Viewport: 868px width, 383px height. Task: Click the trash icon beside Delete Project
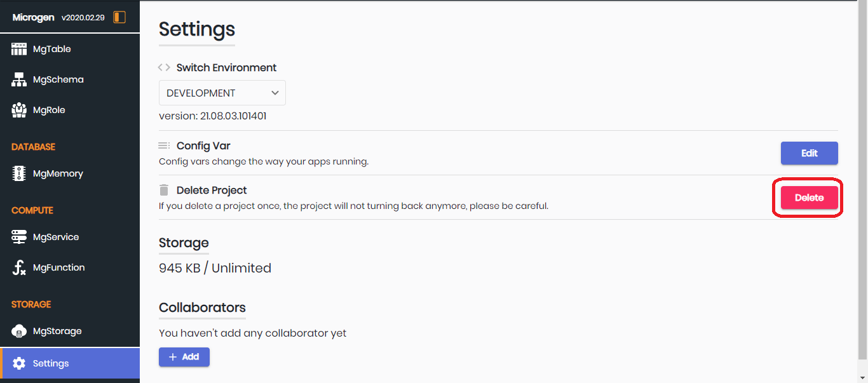pos(164,190)
